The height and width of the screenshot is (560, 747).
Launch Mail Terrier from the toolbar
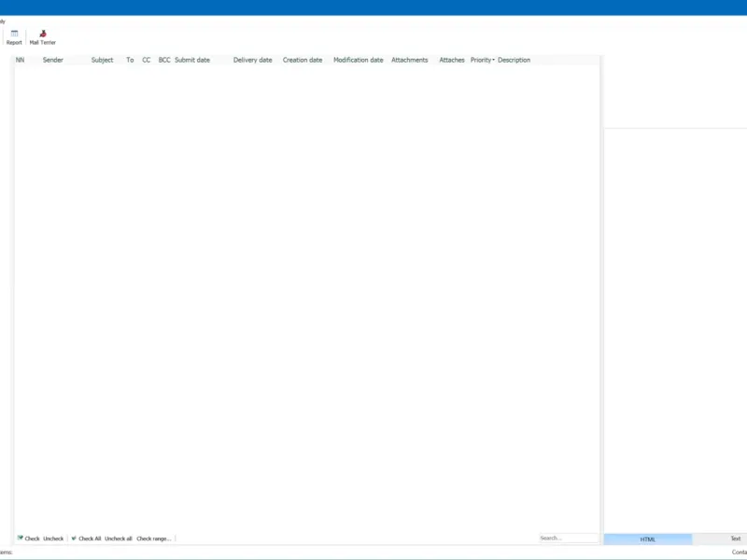42,37
